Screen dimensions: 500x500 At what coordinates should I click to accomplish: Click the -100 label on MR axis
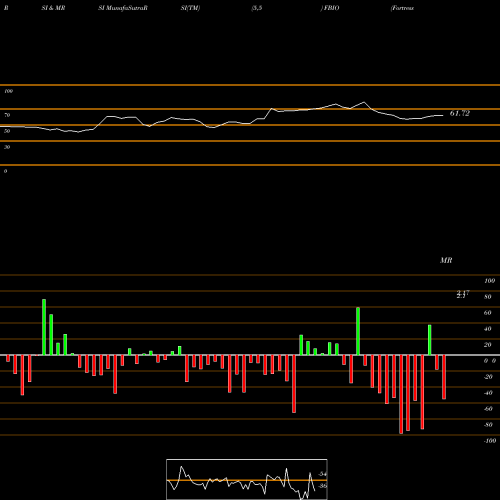pyautogui.click(x=490, y=441)
